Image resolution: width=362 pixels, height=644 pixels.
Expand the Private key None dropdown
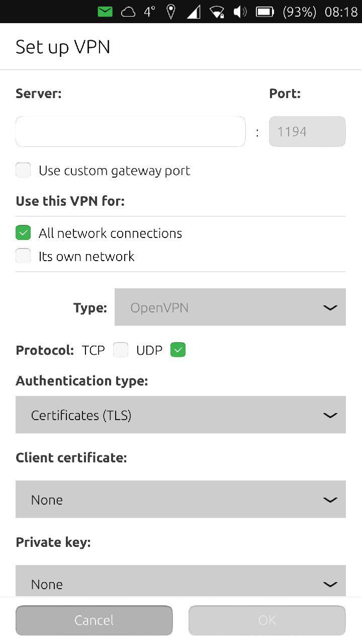tap(180, 581)
